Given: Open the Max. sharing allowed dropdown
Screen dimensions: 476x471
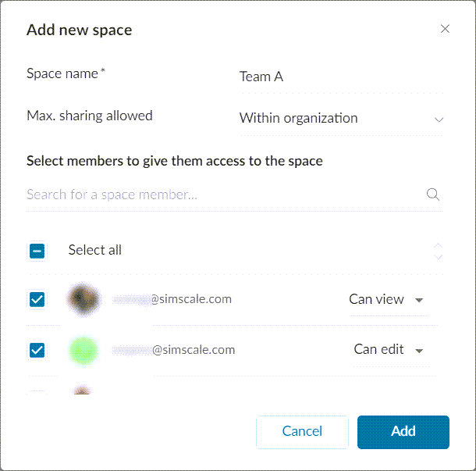Looking at the screenshot, I should pos(340,119).
